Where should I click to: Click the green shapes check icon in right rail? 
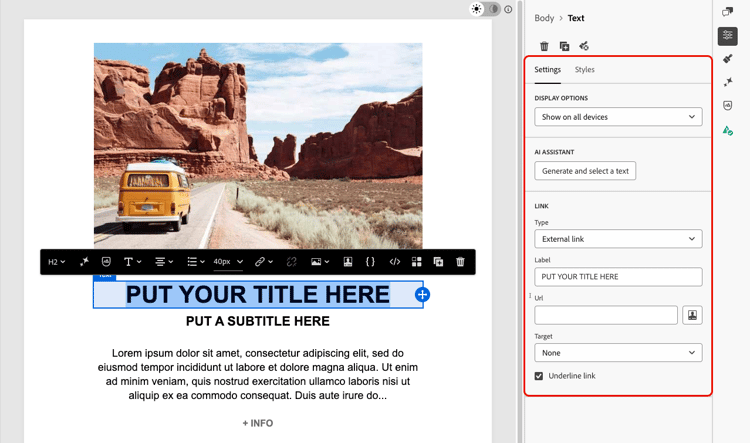tap(728, 130)
